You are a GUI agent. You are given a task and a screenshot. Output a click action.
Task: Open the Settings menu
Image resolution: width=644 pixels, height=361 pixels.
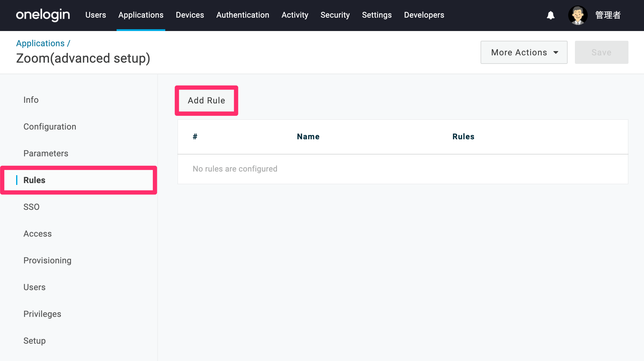click(377, 15)
